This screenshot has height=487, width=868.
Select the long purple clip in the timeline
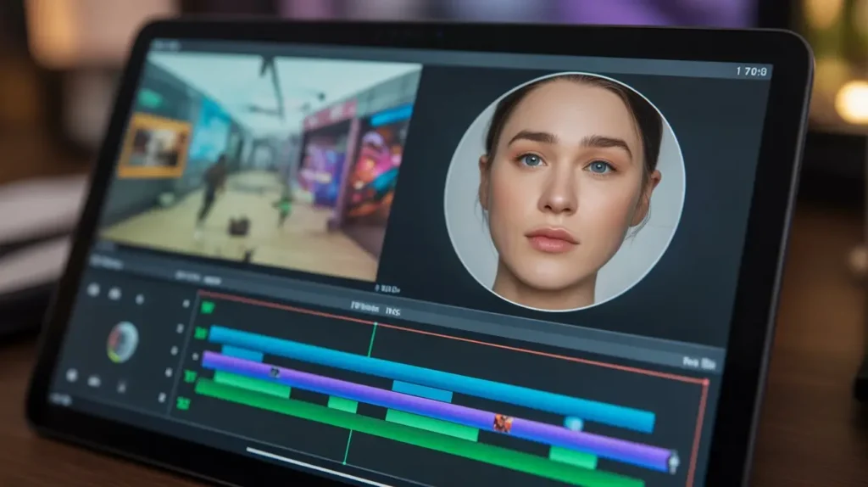[x=437, y=411]
